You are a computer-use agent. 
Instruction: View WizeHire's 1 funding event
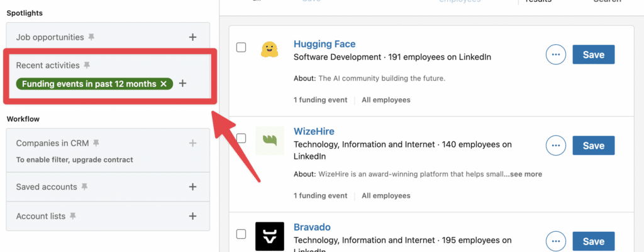click(x=320, y=196)
